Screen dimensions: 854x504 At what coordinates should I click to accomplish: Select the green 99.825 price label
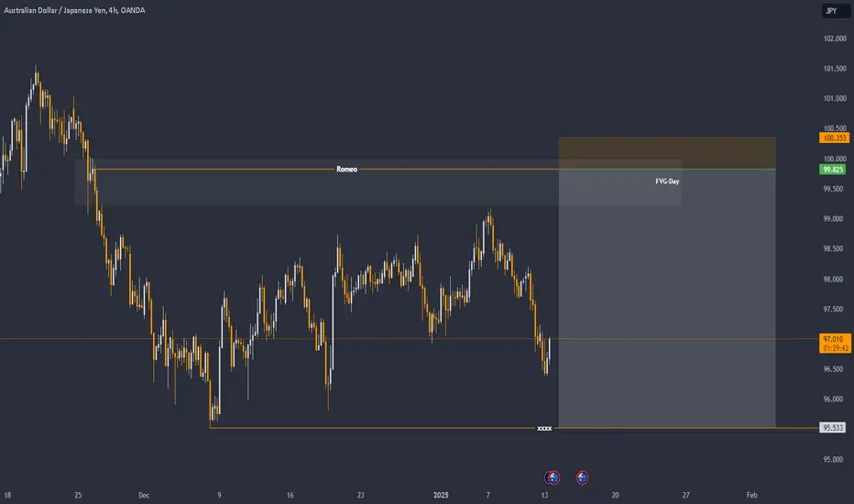point(833,170)
